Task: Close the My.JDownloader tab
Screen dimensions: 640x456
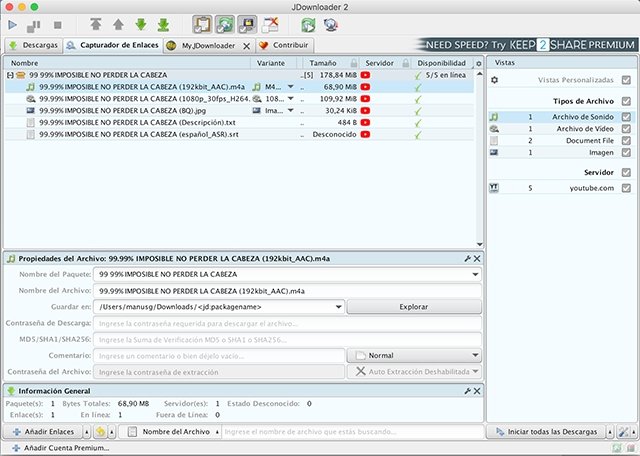Action: (247, 46)
